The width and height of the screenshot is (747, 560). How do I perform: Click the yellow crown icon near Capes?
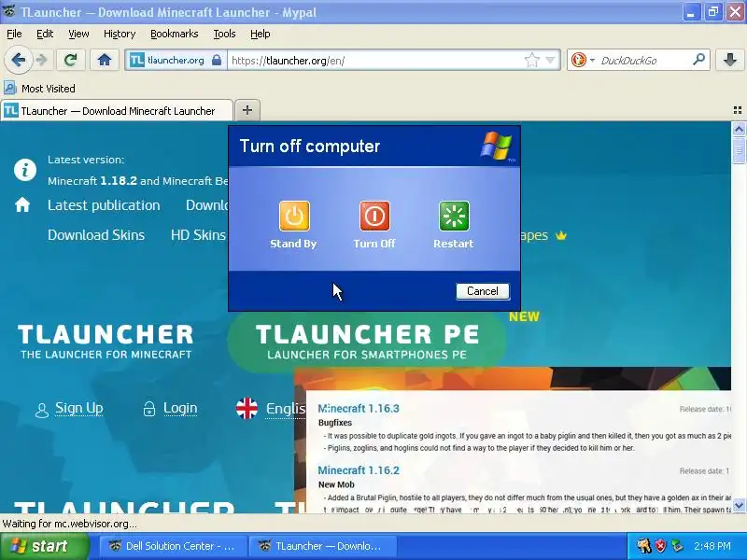[561, 235]
